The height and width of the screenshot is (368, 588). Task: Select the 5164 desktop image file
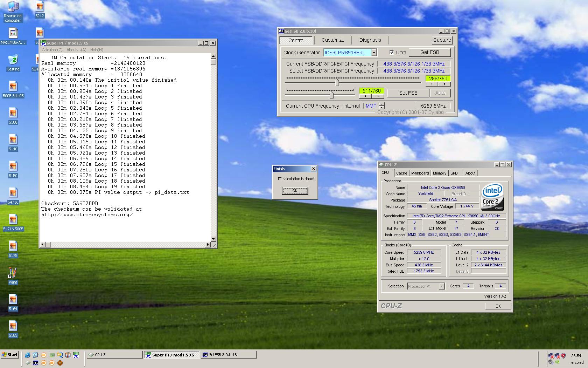13,302
